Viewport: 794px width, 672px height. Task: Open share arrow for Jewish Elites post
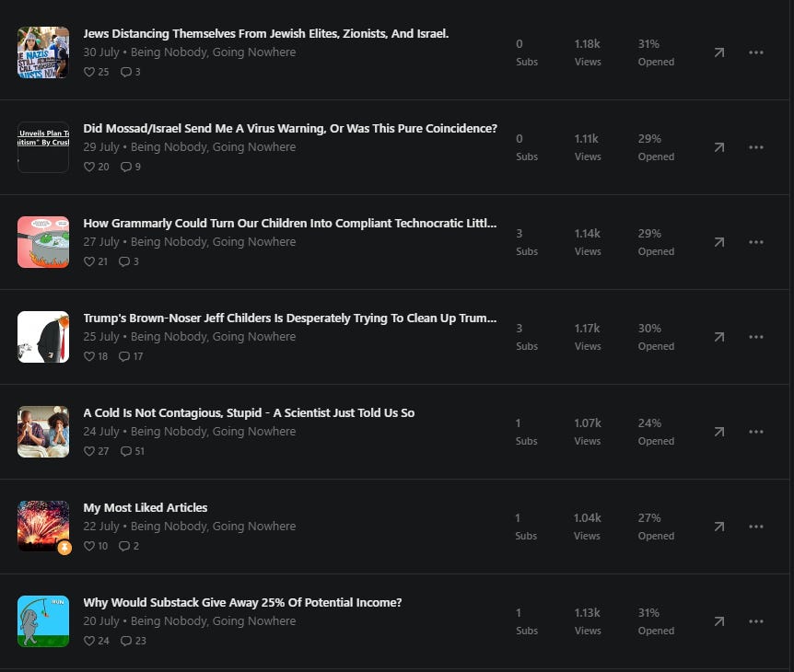click(x=719, y=52)
